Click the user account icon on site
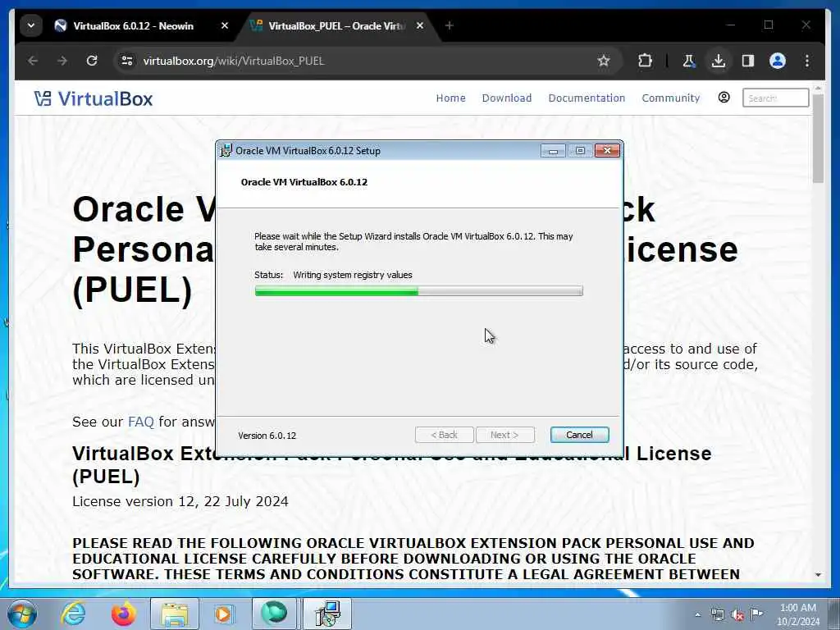The image size is (840, 630). (724, 98)
